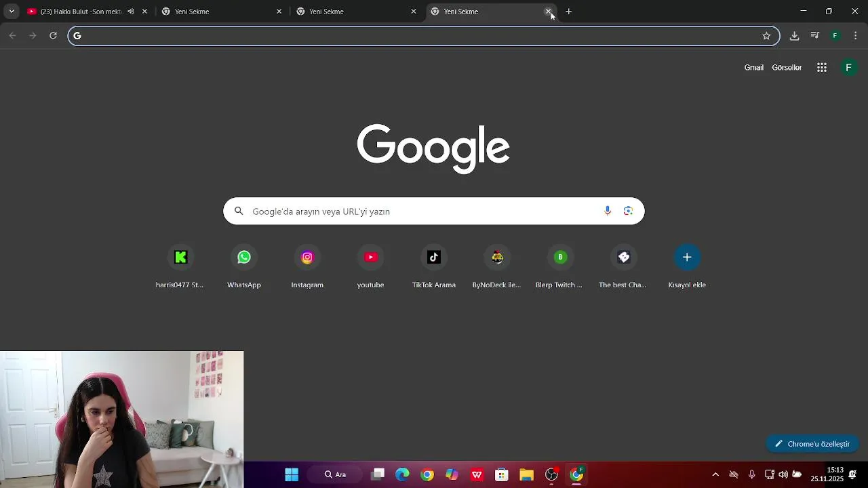Focus the Chrome address bar
This screenshot has width=868, height=488.
click(x=424, y=36)
